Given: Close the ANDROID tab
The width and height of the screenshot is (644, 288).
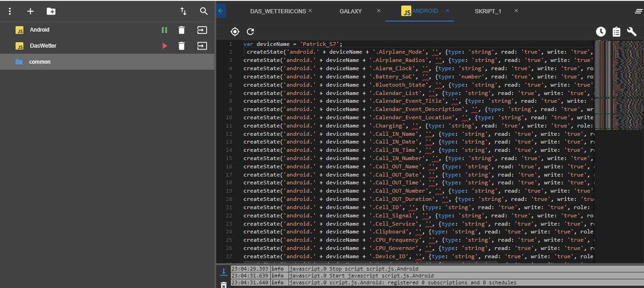Looking at the screenshot, I should tap(448, 11).
